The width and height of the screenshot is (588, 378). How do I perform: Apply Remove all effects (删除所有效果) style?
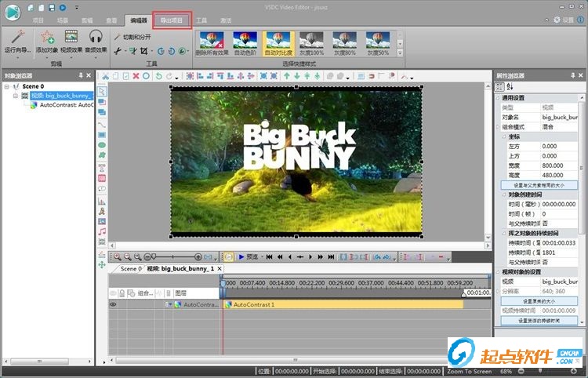pos(212,44)
